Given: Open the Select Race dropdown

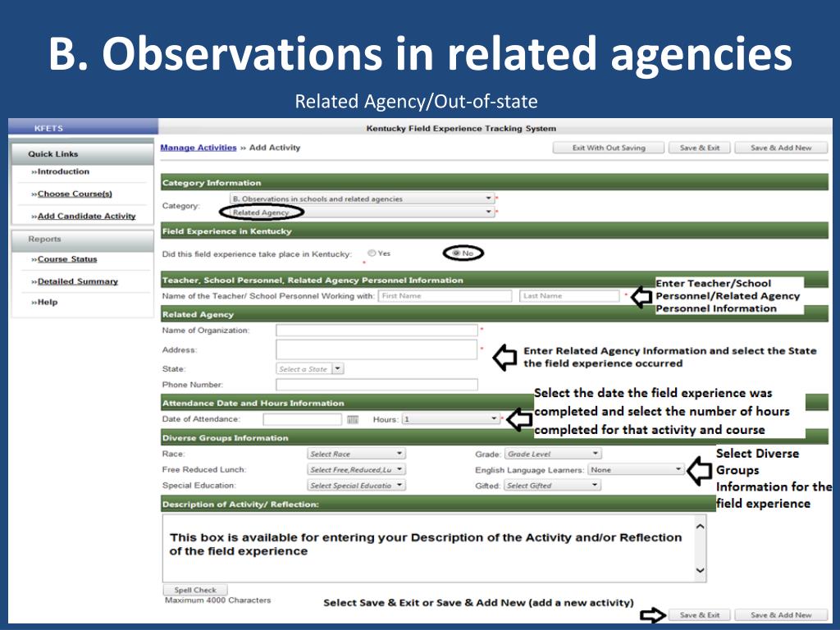Looking at the screenshot, I should [x=356, y=454].
